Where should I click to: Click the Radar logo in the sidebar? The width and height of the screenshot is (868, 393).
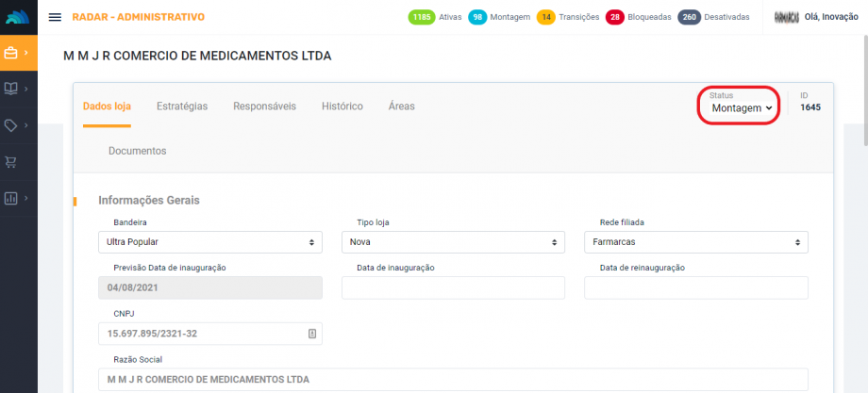pos(18,17)
